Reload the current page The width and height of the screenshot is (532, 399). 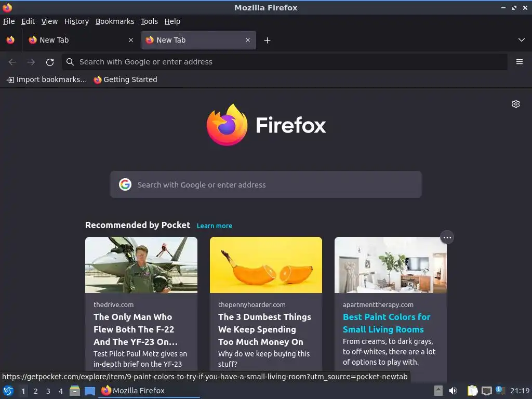(x=50, y=62)
